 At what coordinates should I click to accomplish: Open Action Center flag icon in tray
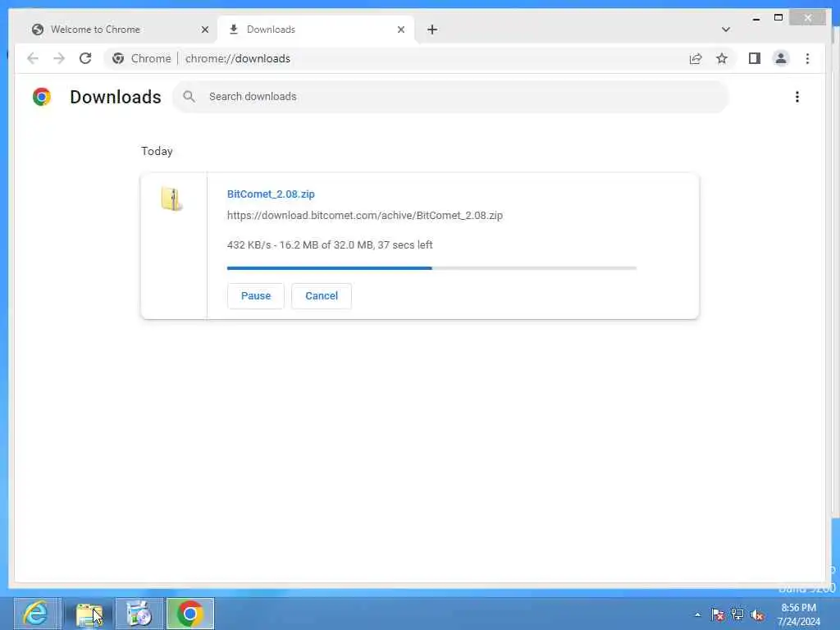tap(718, 614)
